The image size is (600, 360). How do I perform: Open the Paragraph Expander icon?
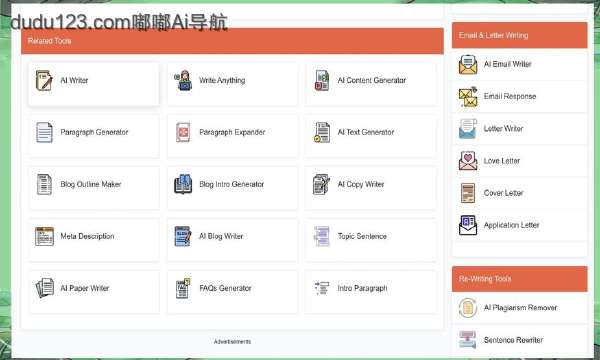[x=183, y=132]
